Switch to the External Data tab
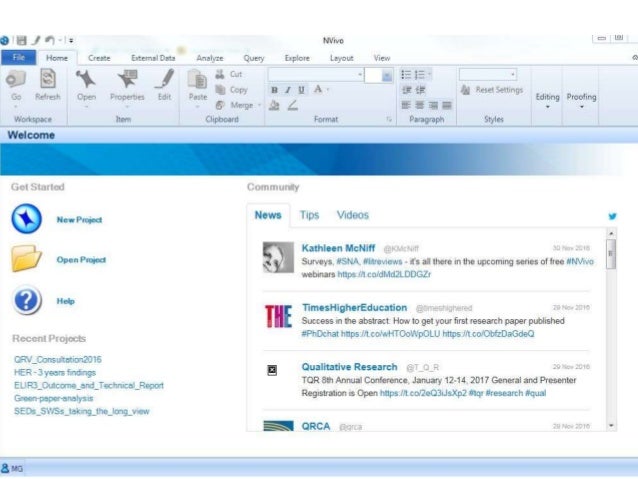This screenshot has width=638, height=479. [153, 58]
